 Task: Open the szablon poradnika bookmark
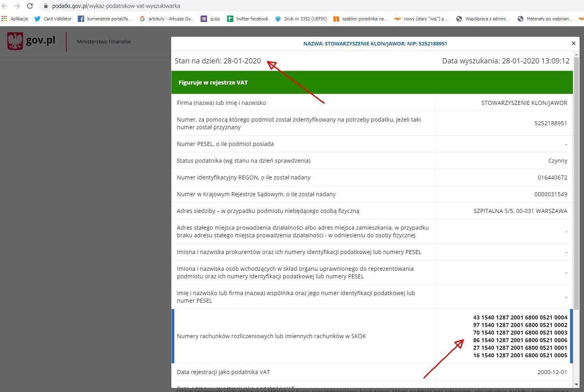(x=360, y=19)
